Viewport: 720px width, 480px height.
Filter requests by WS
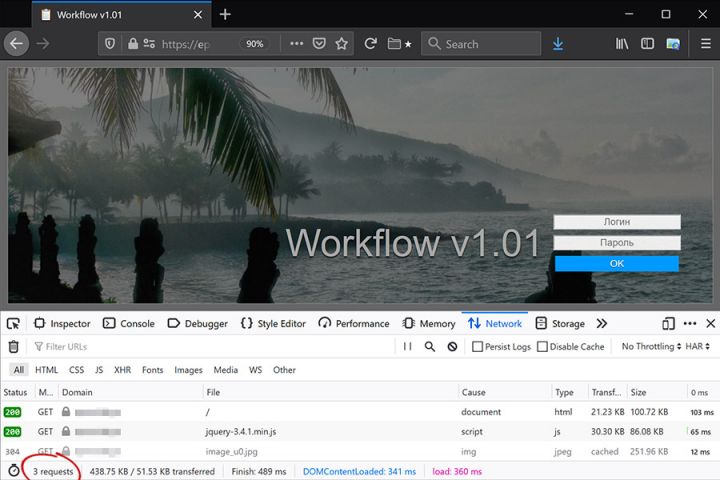coord(255,370)
